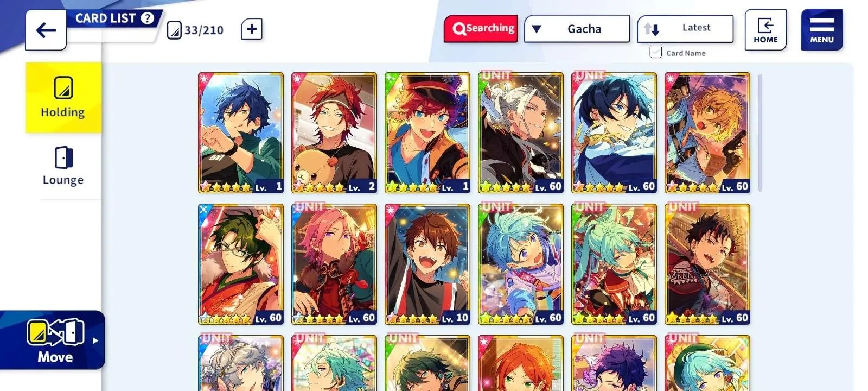Select the brown-haired Lv. 10 card
Screen dimensions: 868x391
427,264
